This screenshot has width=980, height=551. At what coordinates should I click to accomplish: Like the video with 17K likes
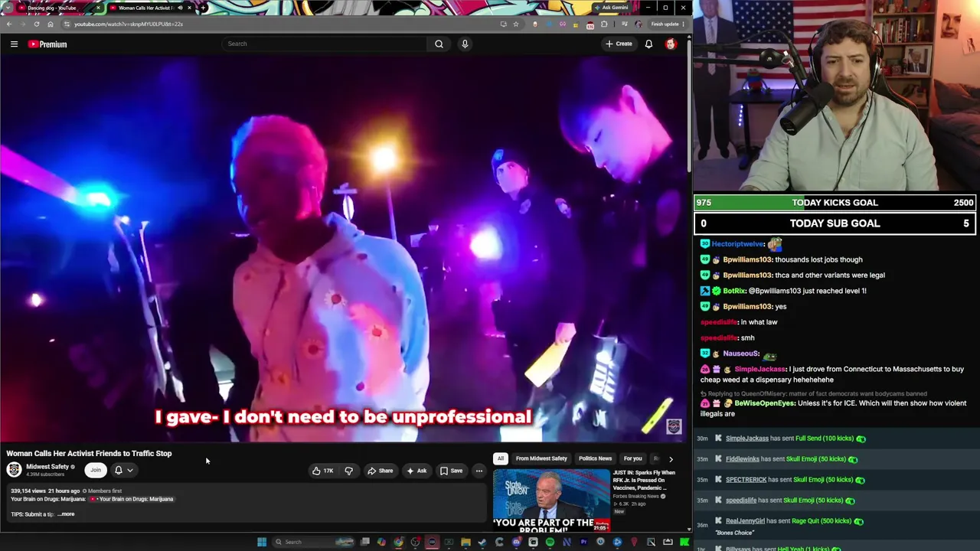322,471
